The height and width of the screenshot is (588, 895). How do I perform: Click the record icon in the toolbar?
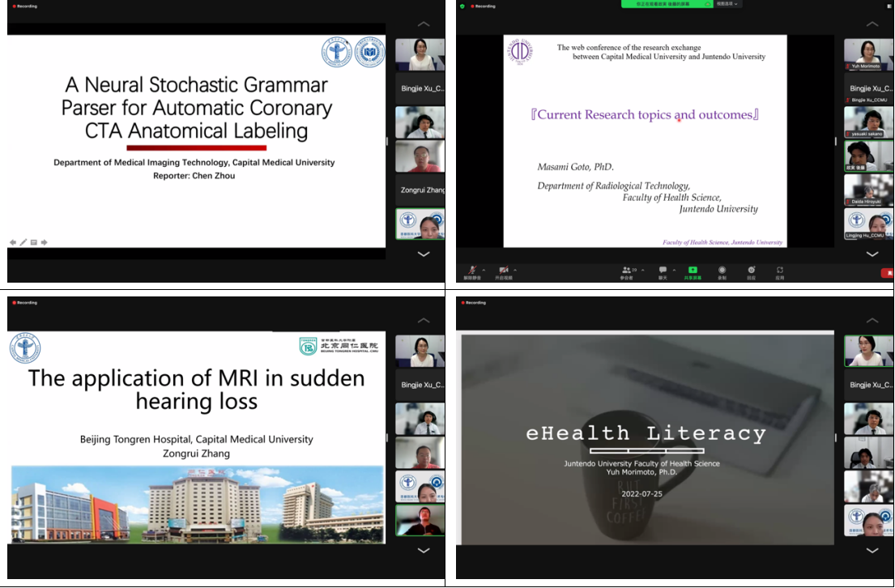(722, 270)
